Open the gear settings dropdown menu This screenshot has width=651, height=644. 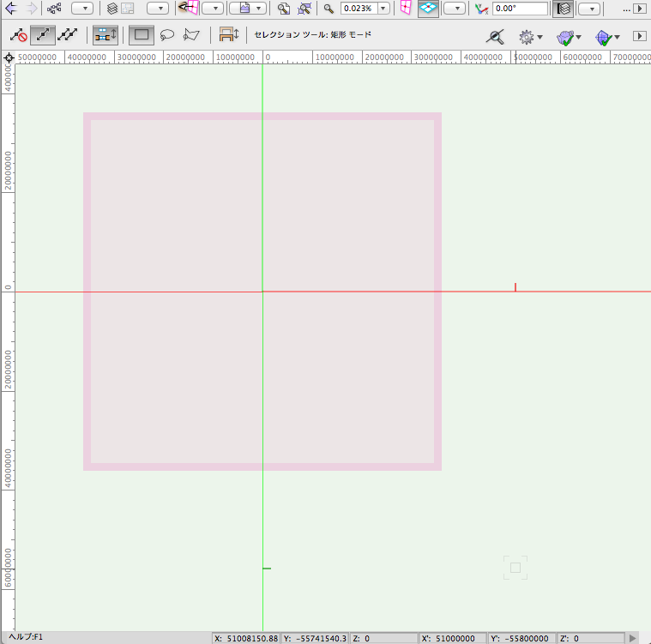coord(531,37)
